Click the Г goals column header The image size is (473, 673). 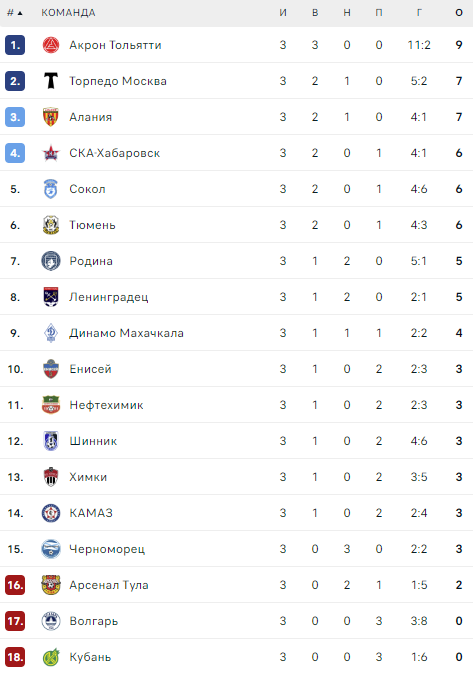coord(419,13)
